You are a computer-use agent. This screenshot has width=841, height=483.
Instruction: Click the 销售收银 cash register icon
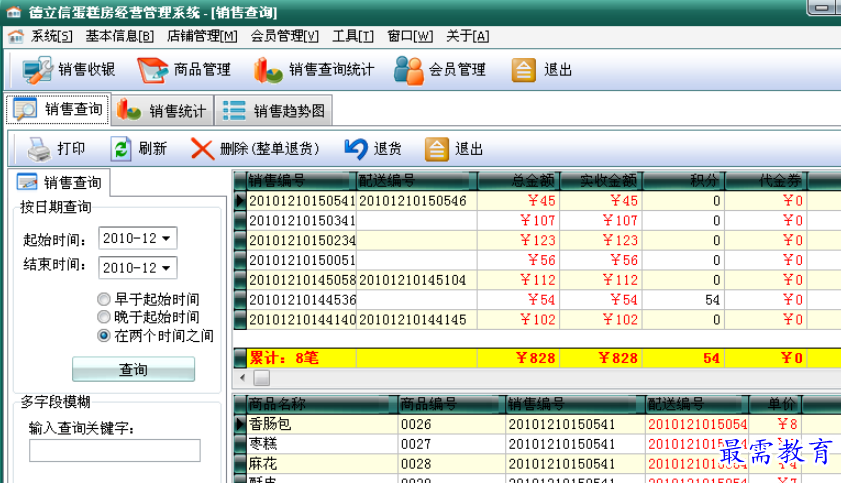point(37,70)
